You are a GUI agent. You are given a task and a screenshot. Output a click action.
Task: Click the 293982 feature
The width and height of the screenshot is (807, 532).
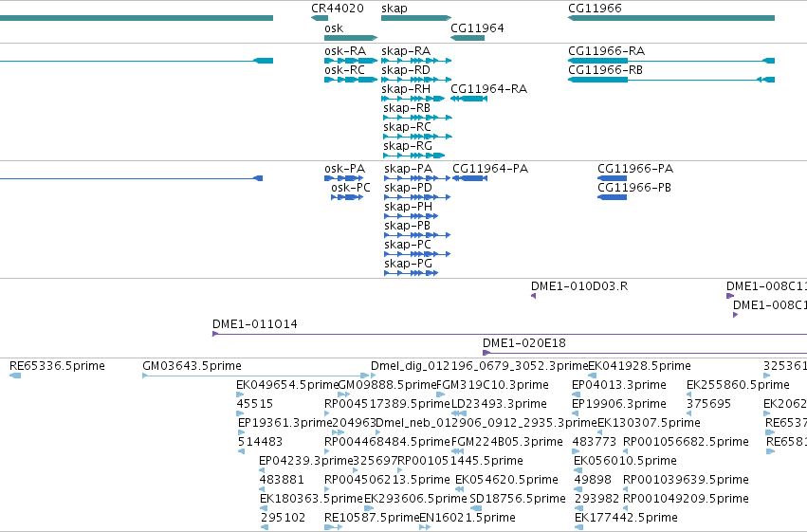[578, 508]
